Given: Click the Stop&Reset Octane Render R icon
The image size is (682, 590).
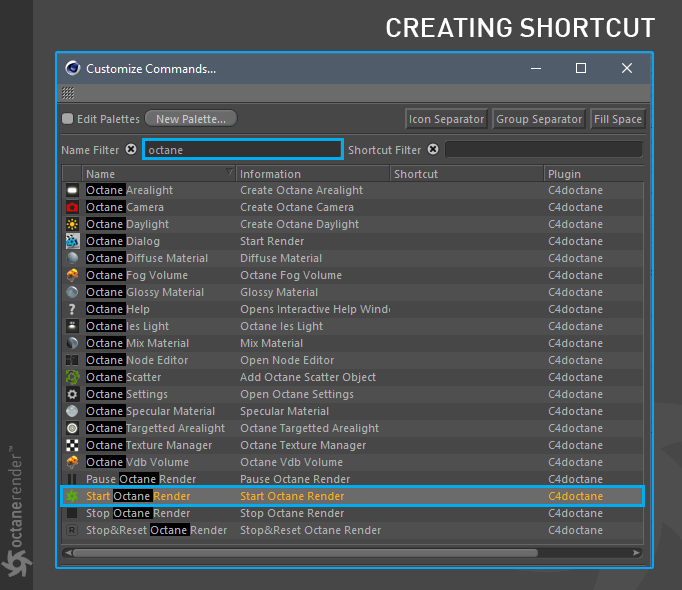Looking at the screenshot, I should tap(72, 530).
